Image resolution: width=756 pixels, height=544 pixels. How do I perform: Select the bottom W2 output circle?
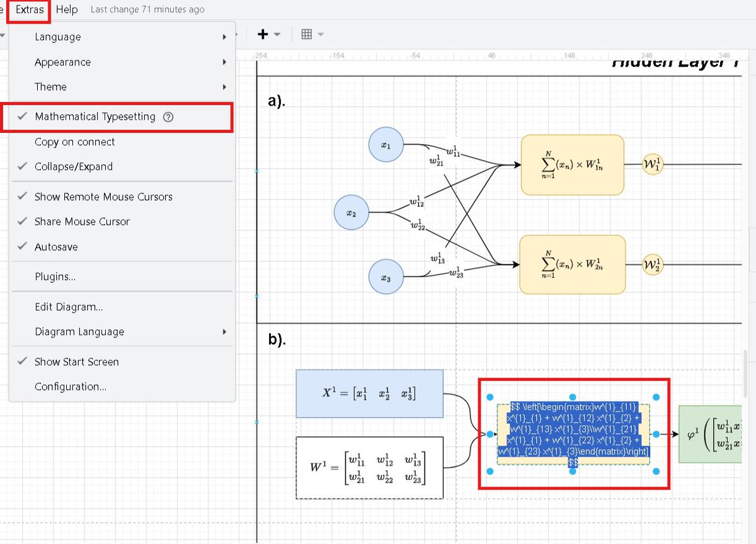[653, 264]
